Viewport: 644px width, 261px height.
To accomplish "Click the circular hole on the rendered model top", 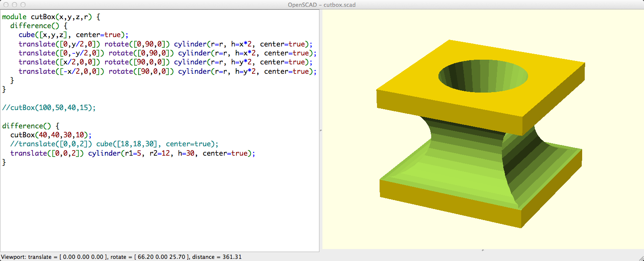I will (483, 76).
